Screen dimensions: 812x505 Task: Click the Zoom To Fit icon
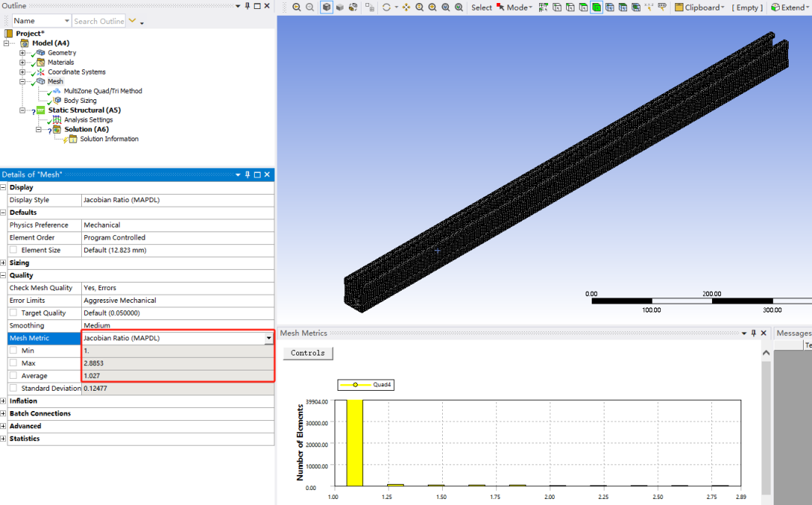pyautogui.click(x=446, y=8)
